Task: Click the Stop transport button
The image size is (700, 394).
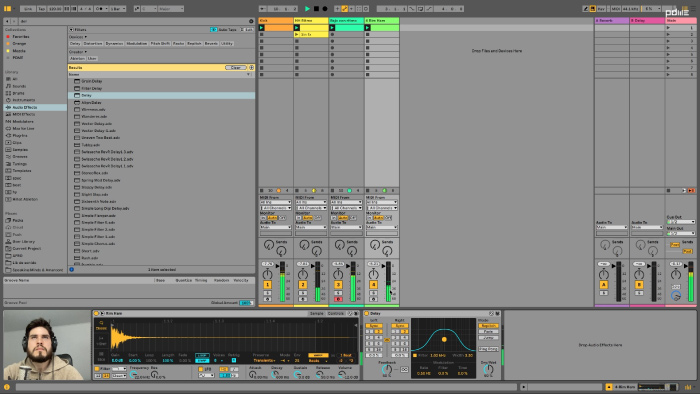Action: (x=316, y=8)
